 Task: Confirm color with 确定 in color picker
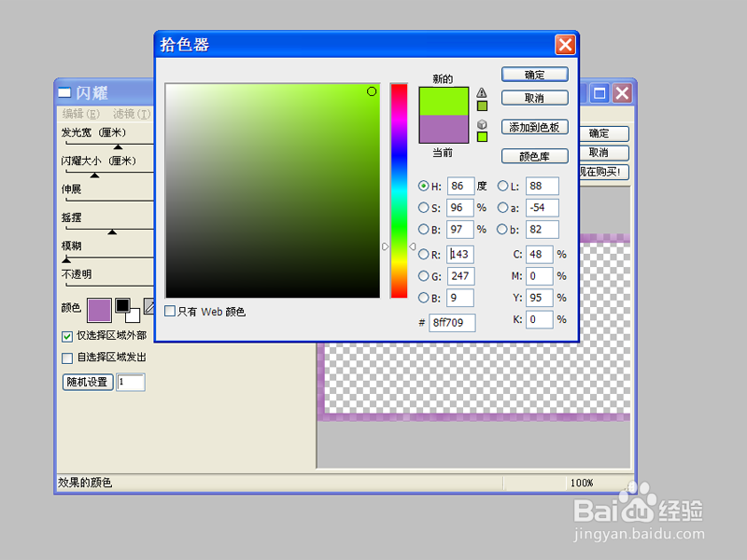(x=534, y=75)
